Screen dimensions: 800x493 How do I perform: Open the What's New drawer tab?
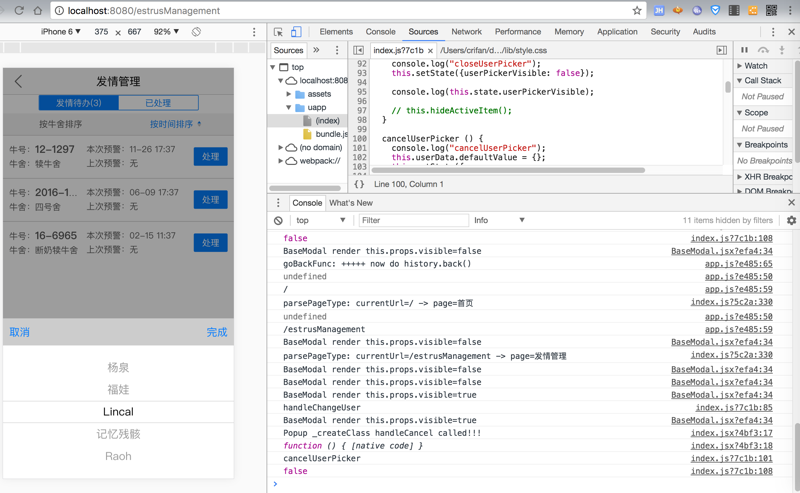(x=350, y=203)
